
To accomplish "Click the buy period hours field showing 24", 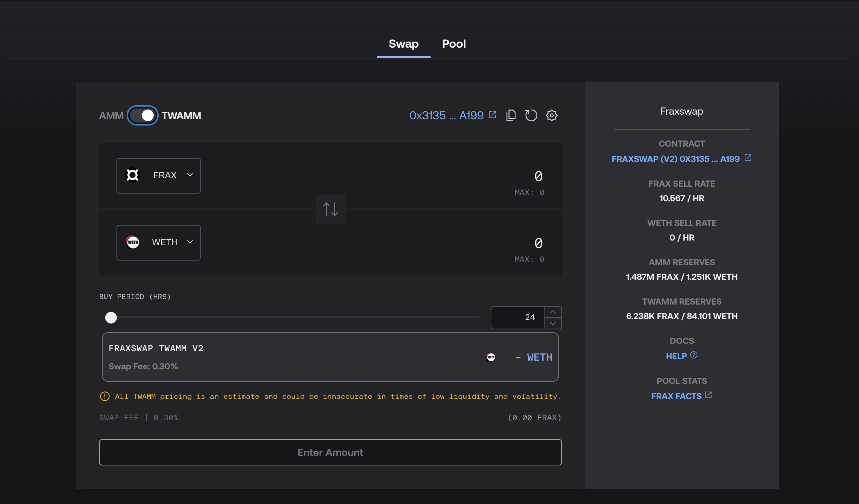I will 517,317.
